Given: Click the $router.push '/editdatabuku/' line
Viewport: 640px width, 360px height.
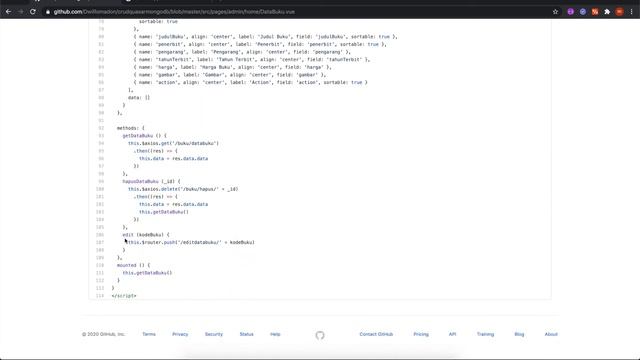Looking at the screenshot, I should click(191, 242).
